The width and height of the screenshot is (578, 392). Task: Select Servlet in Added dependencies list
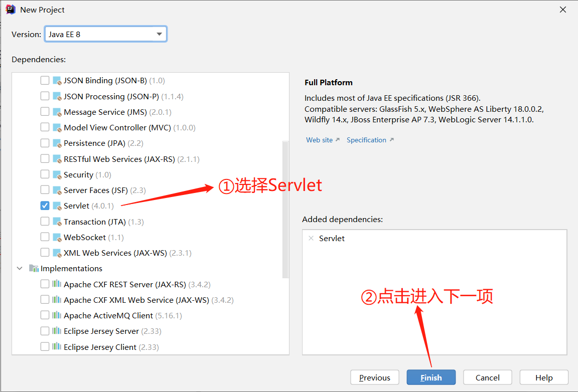point(332,239)
